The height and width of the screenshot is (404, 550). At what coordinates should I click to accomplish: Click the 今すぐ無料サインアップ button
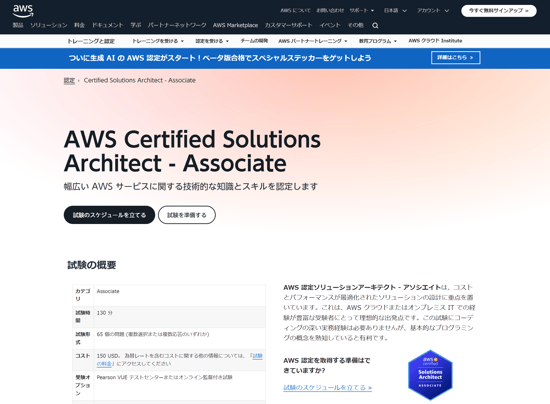pos(498,11)
